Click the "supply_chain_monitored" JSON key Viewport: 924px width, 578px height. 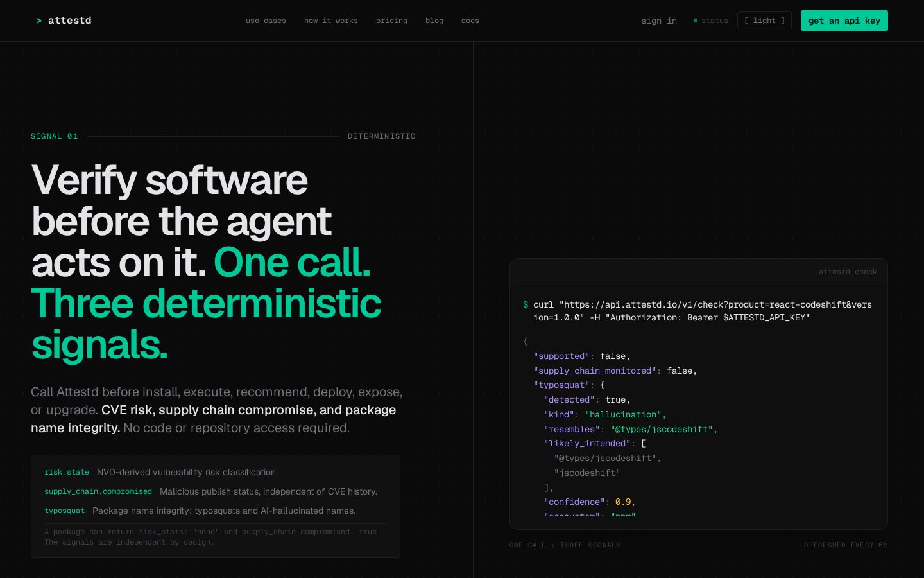point(595,371)
